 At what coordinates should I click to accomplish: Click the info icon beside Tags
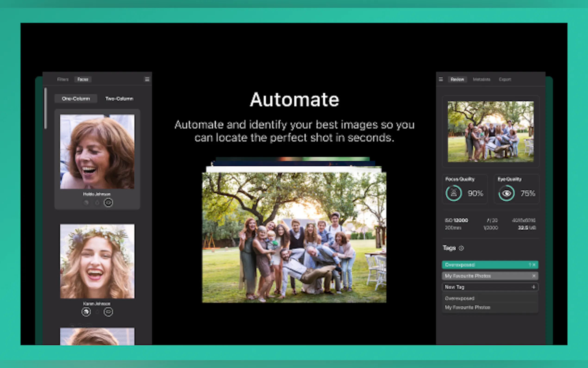tap(461, 248)
